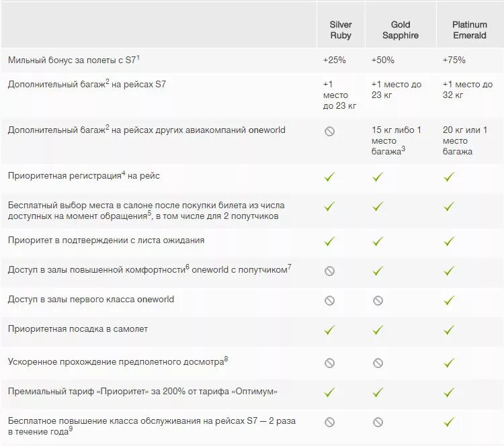Image resolution: width=504 pixels, height=446 pixels.
Task: Click the 'Приоритетная посадка в самолет' row label
Action: tap(78, 329)
